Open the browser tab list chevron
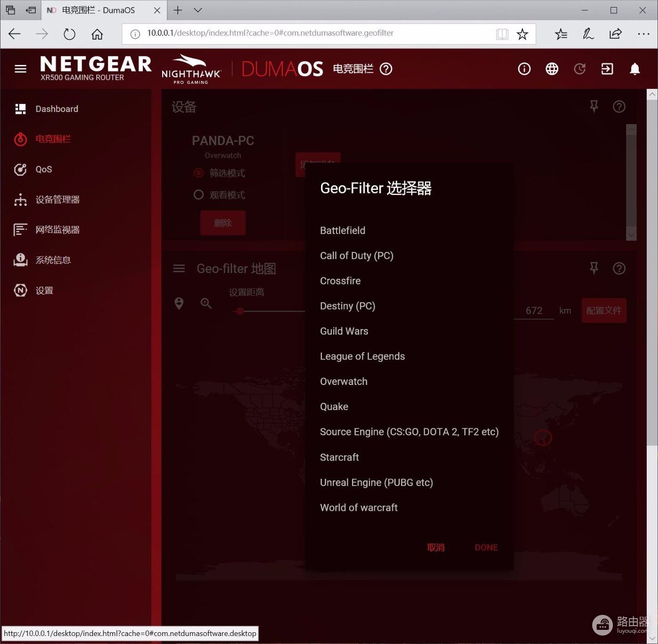Image resolution: width=658 pixels, height=644 pixels. (198, 10)
